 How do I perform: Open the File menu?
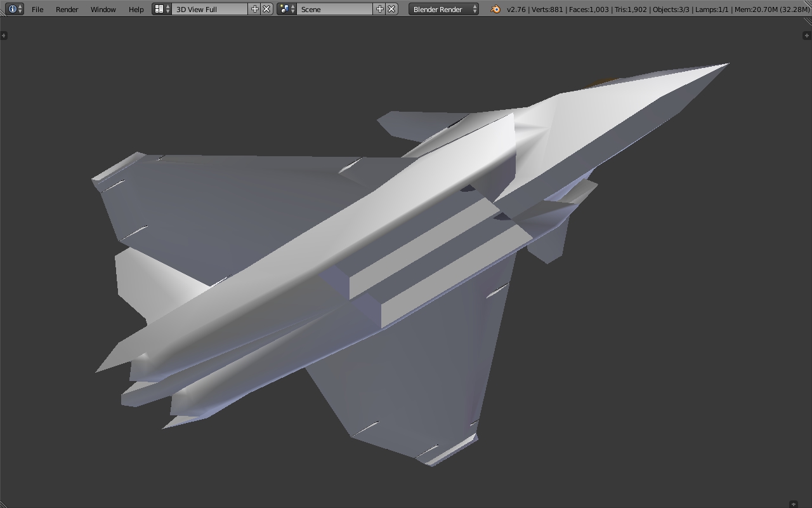click(x=37, y=10)
